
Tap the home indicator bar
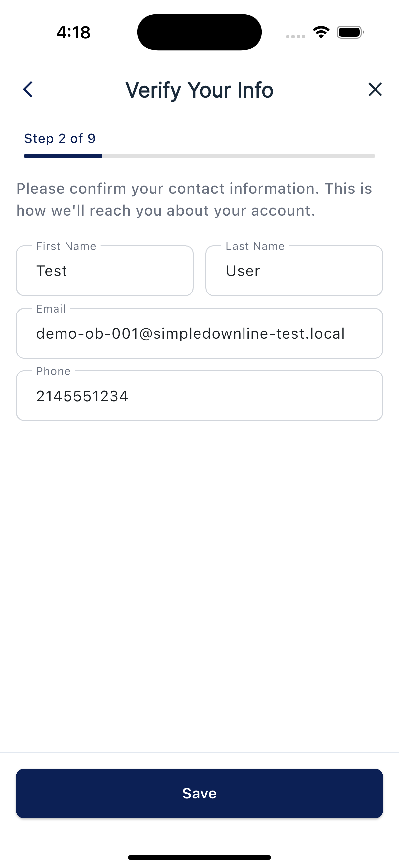point(199,857)
